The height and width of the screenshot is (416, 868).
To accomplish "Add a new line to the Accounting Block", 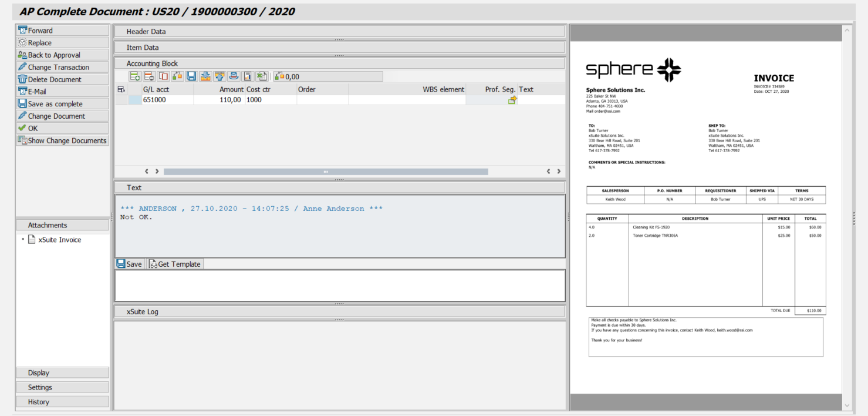I will pos(134,76).
